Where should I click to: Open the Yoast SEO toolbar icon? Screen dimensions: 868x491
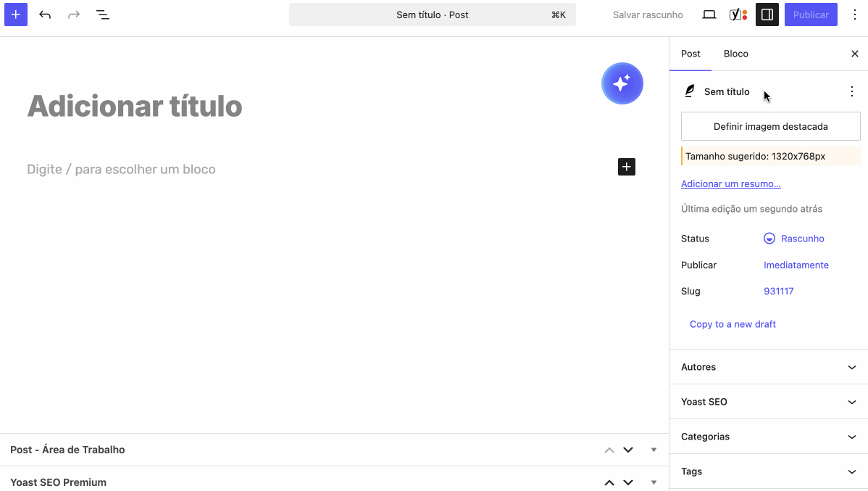pos(738,15)
